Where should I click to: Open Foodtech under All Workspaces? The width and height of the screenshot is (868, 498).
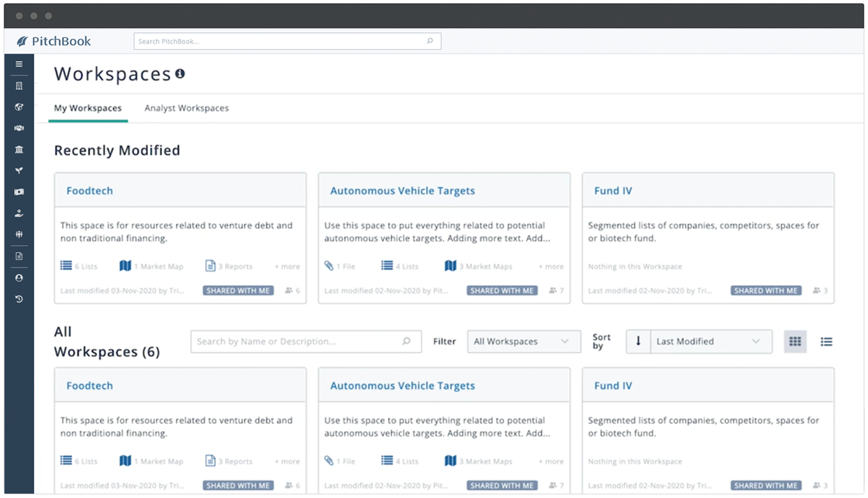90,386
